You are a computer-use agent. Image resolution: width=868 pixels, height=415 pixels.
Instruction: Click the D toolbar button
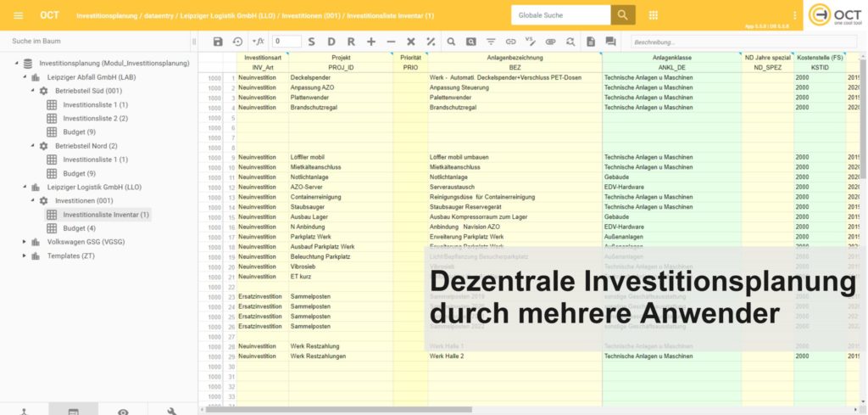pyautogui.click(x=331, y=42)
